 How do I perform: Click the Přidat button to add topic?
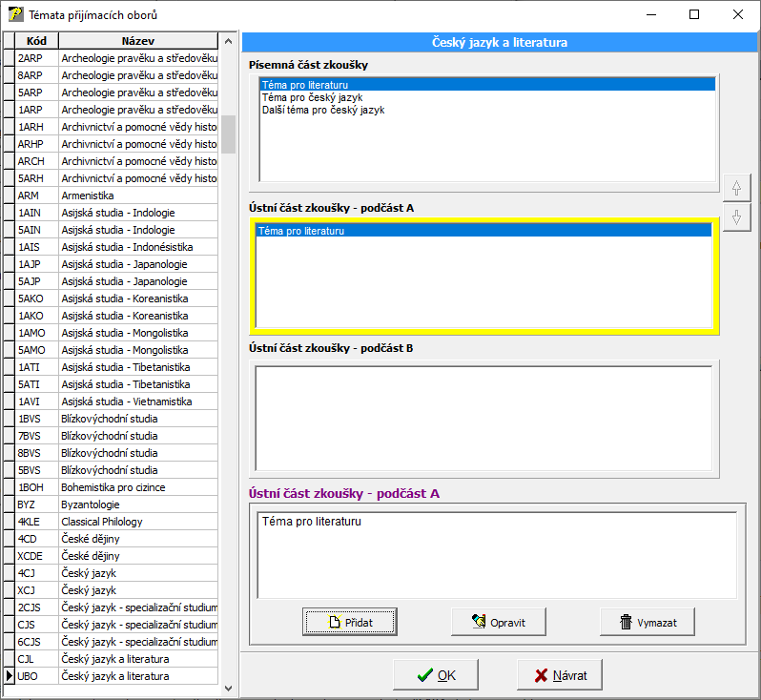tap(350, 622)
